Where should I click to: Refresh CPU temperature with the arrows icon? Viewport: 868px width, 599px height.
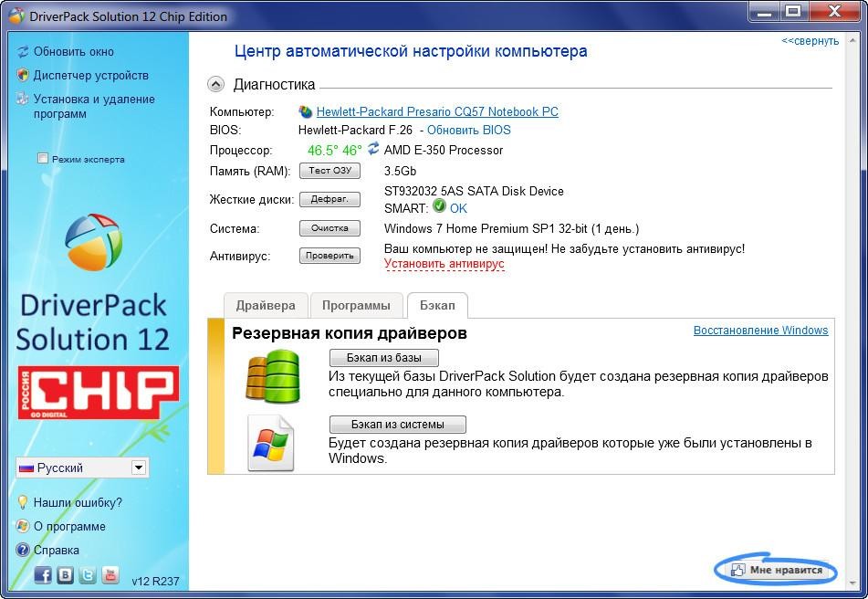[x=373, y=148]
